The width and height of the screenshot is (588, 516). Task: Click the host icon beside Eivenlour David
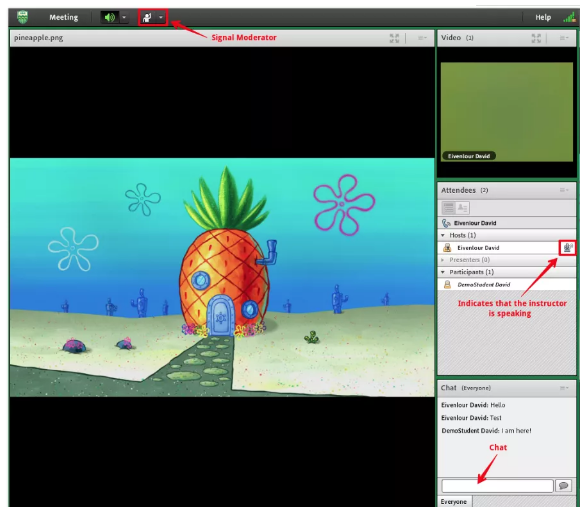447,248
